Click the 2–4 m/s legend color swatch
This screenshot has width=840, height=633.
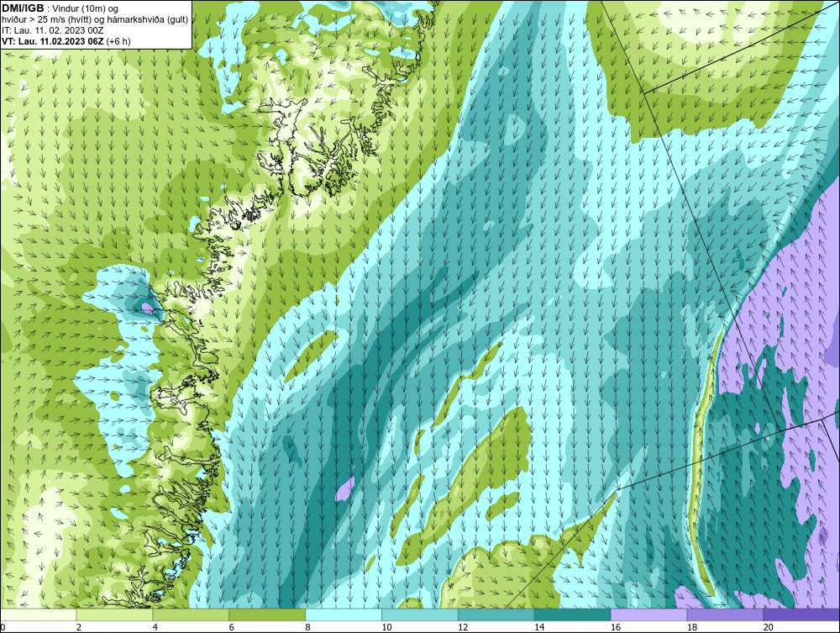(x=114, y=615)
